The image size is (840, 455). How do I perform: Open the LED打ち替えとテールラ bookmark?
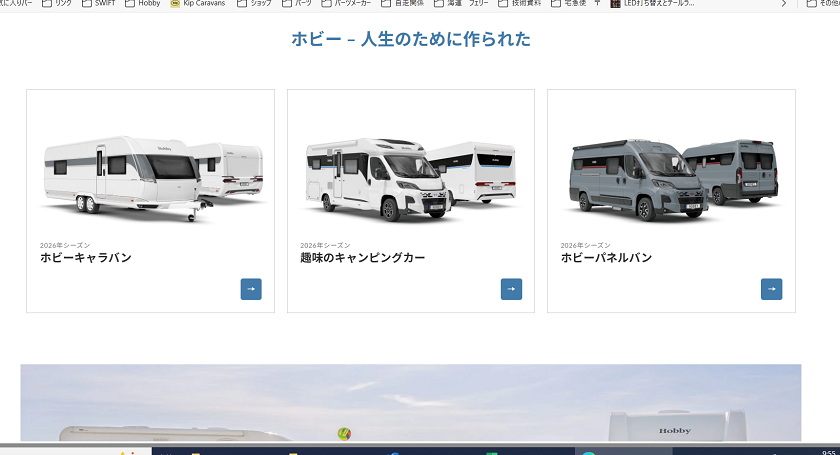pos(652,3)
